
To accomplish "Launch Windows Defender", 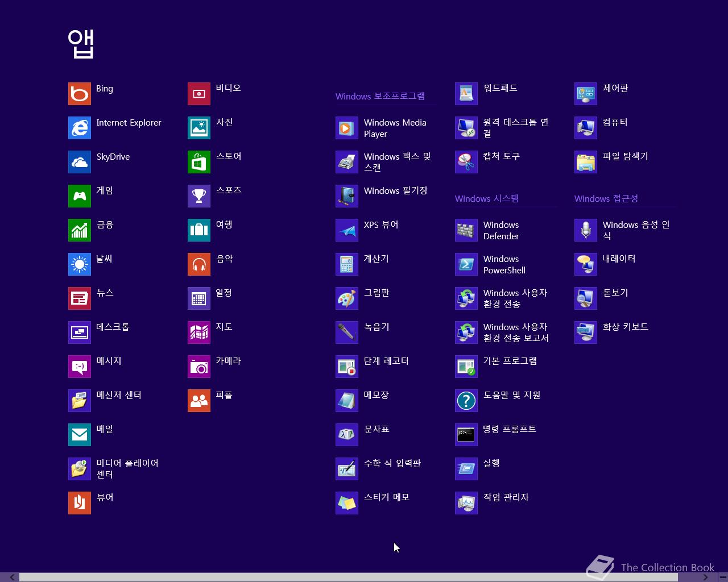I will (x=487, y=230).
